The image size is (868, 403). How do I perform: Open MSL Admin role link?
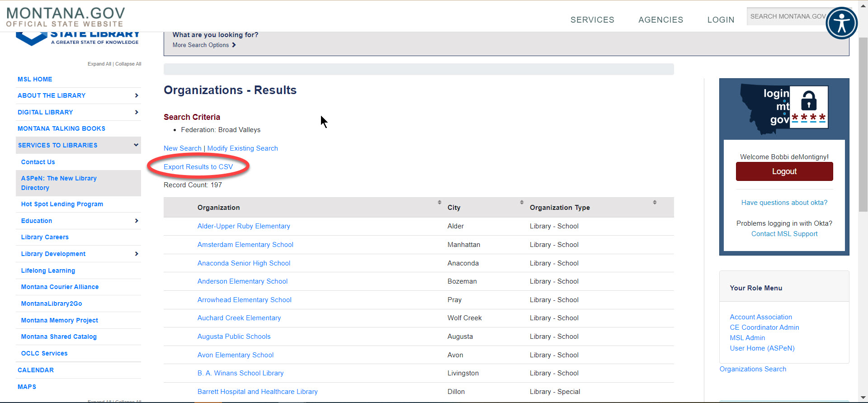point(747,338)
